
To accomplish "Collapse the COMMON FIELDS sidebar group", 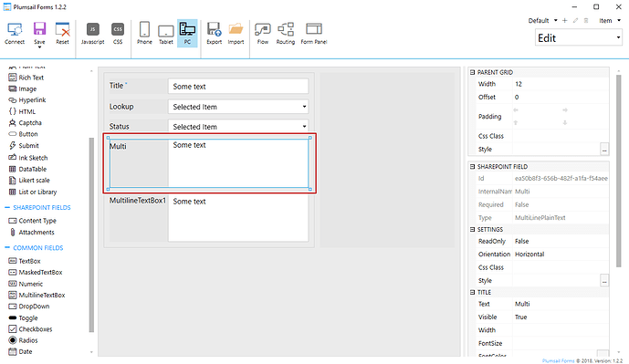I will [x=6, y=248].
